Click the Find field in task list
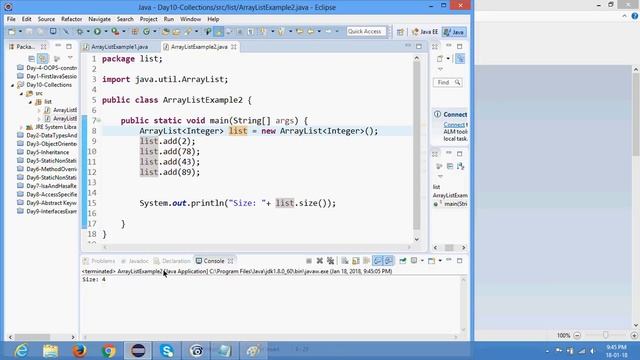640x360 pixels. point(447,82)
